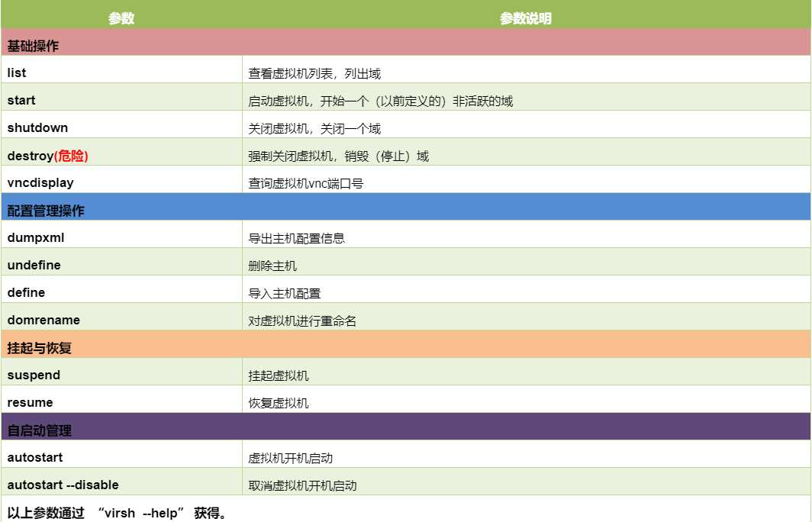Click description '虚拟机开机启动'
The width and height of the screenshot is (812, 522).
pyautogui.click(x=291, y=458)
